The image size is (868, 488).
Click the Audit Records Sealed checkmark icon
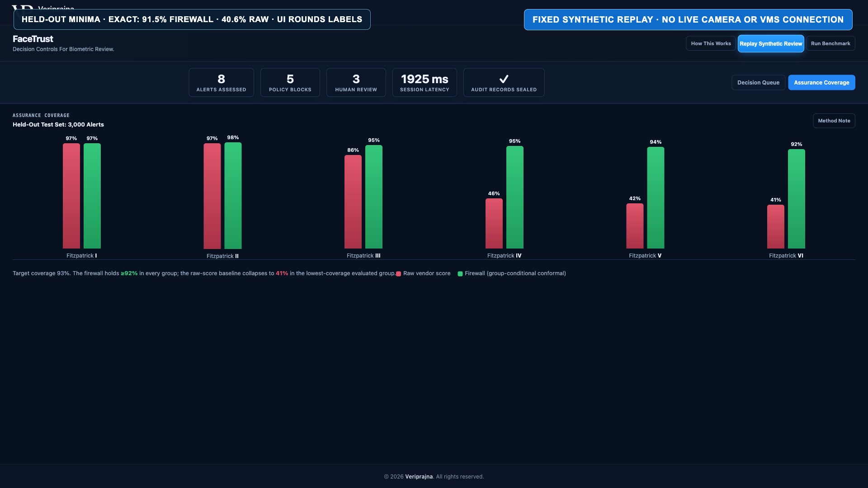point(504,79)
